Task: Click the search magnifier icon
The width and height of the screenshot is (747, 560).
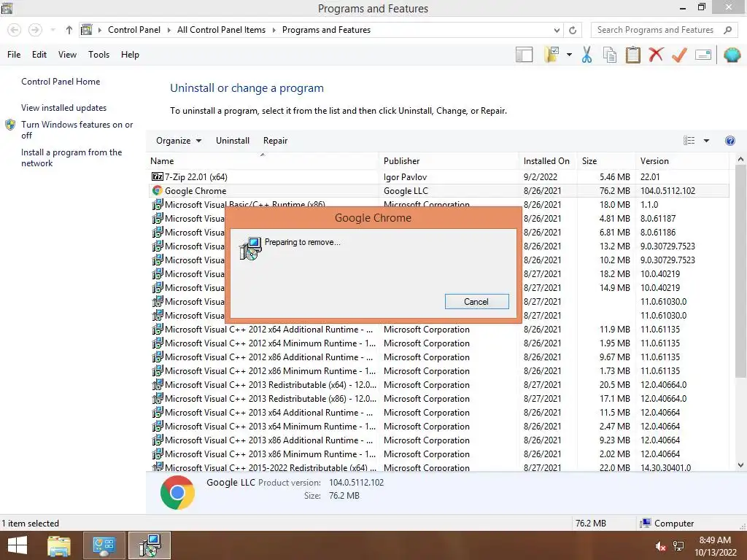Action: (727, 30)
